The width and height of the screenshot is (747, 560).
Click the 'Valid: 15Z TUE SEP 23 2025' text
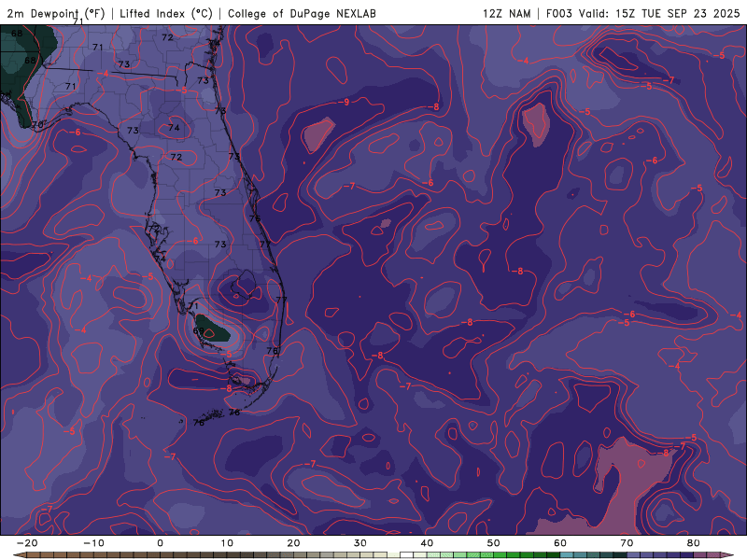(659, 14)
